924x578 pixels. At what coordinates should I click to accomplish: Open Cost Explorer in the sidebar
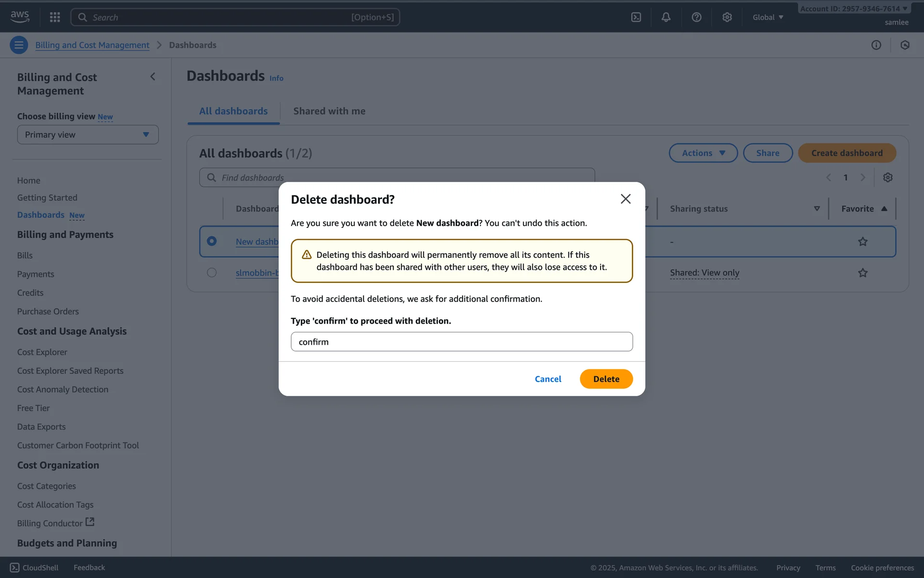[x=42, y=352]
